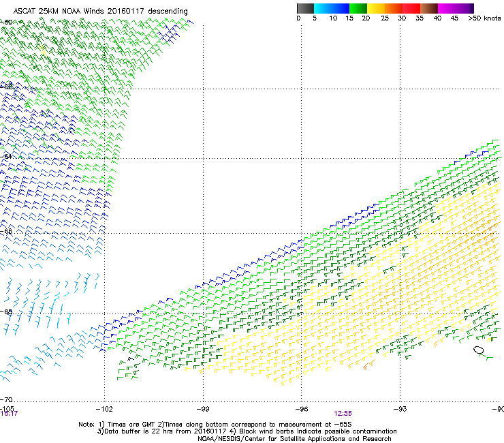Click the '-68' latitude label
Viewport: 504px width, 443px height.
[x=6, y=312]
